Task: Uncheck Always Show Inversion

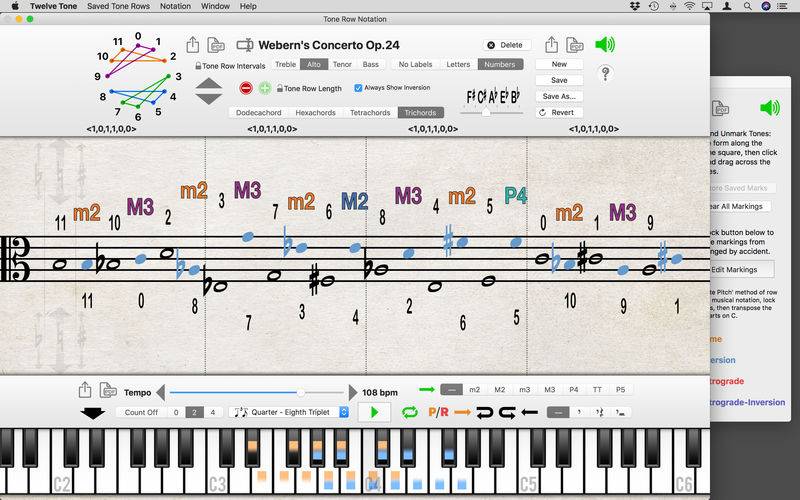Action: tap(358, 88)
